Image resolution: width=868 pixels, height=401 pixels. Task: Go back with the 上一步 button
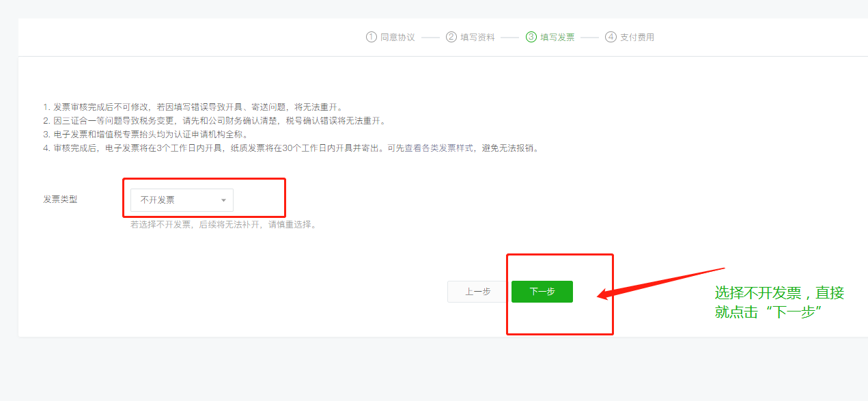[x=478, y=292]
